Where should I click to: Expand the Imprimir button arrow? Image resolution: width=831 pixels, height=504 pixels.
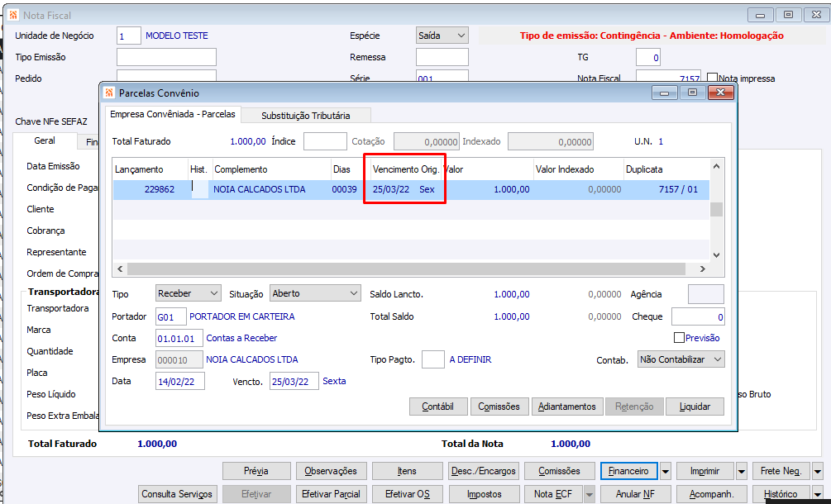pos(742,471)
